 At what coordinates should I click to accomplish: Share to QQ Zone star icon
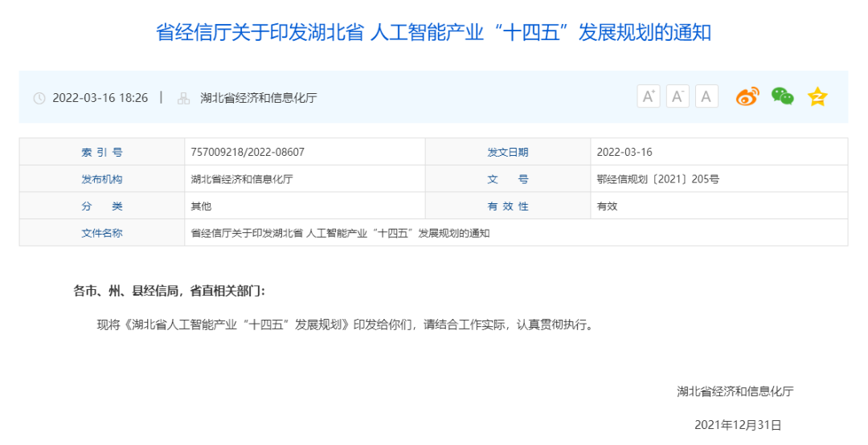[x=817, y=97]
